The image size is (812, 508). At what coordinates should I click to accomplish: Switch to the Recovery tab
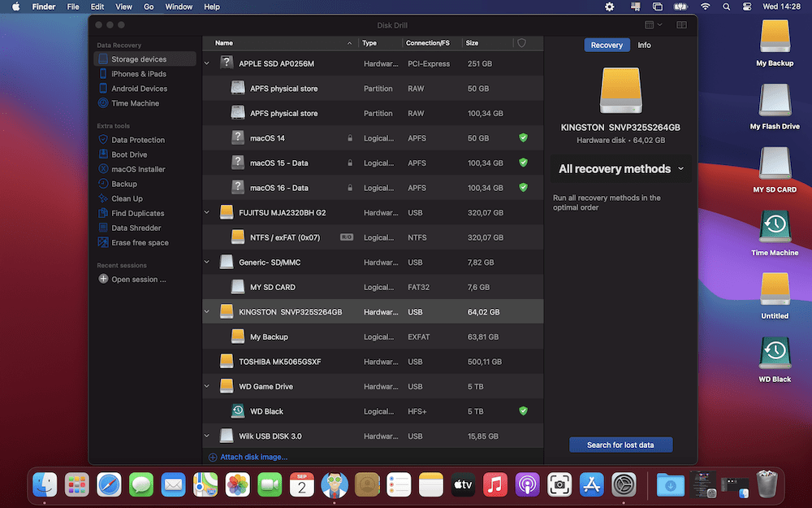point(607,45)
